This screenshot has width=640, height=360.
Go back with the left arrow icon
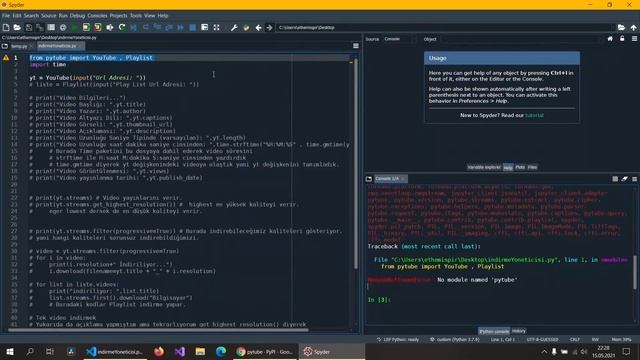[258, 27]
